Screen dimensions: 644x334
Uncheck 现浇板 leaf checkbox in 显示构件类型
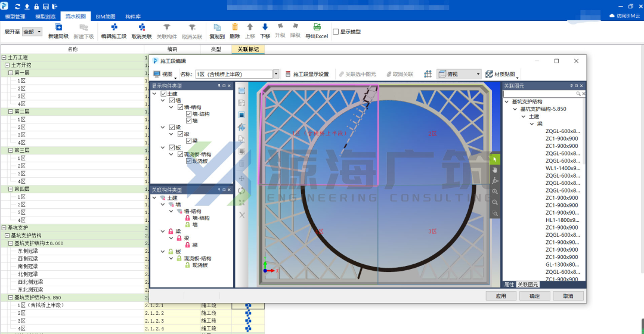pyautogui.click(x=188, y=161)
